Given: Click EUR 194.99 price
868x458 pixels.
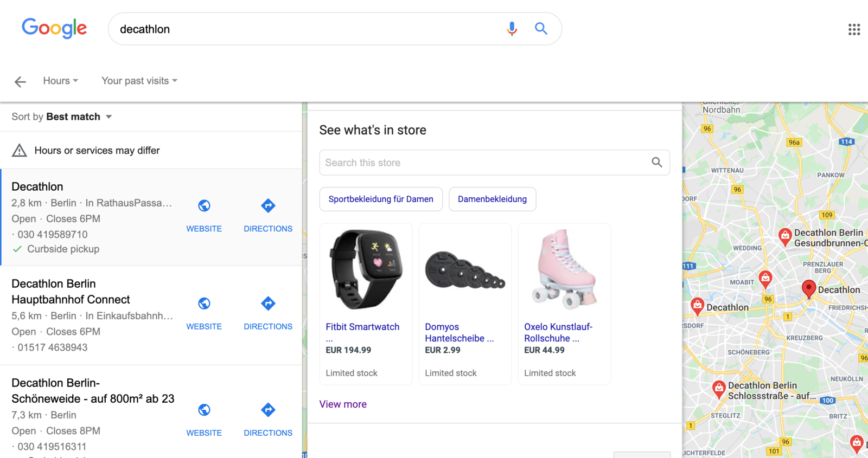Looking at the screenshot, I should tap(348, 350).
